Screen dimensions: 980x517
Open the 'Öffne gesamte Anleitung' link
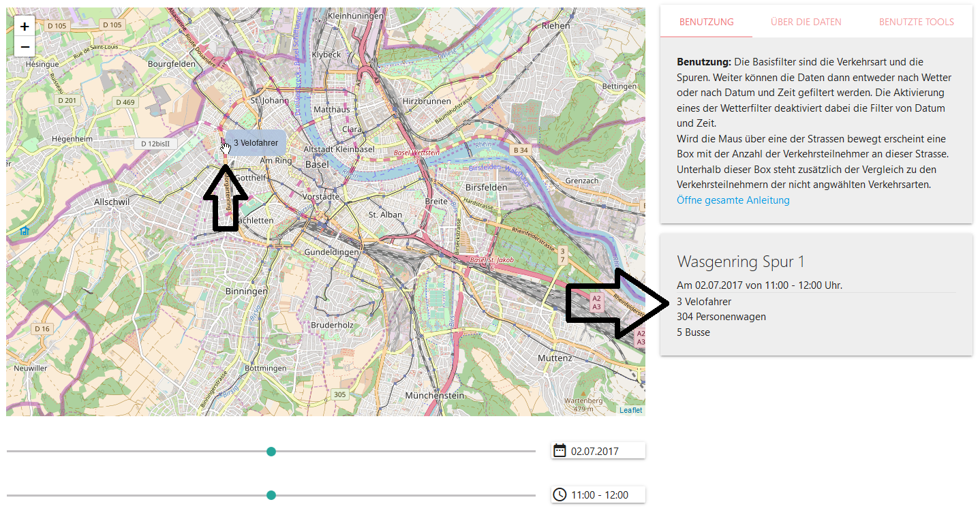coord(733,200)
